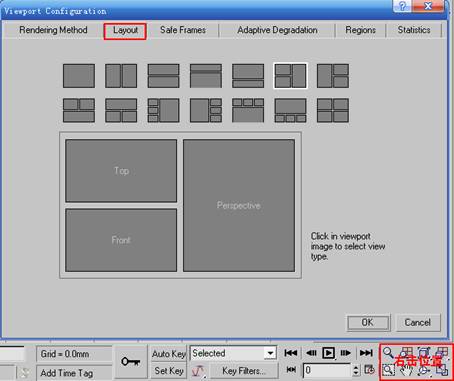
Task: Select layout: one tall left, two right
Action: [333, 76]
